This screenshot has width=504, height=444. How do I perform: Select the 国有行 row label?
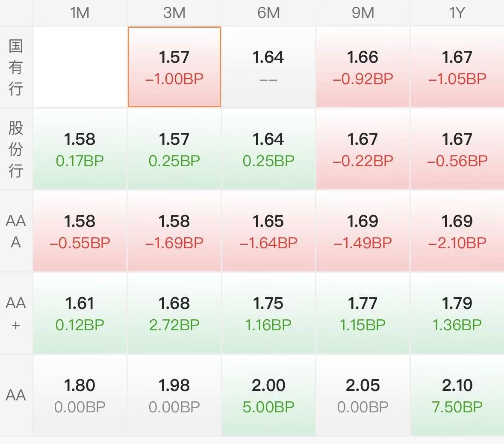16,67
